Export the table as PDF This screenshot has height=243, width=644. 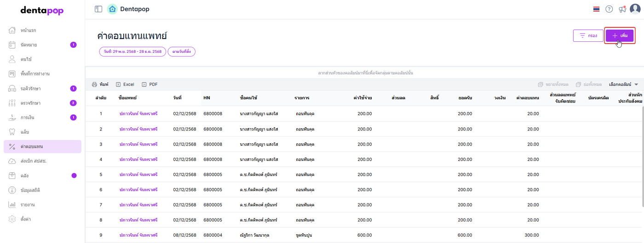click(149, 85)
